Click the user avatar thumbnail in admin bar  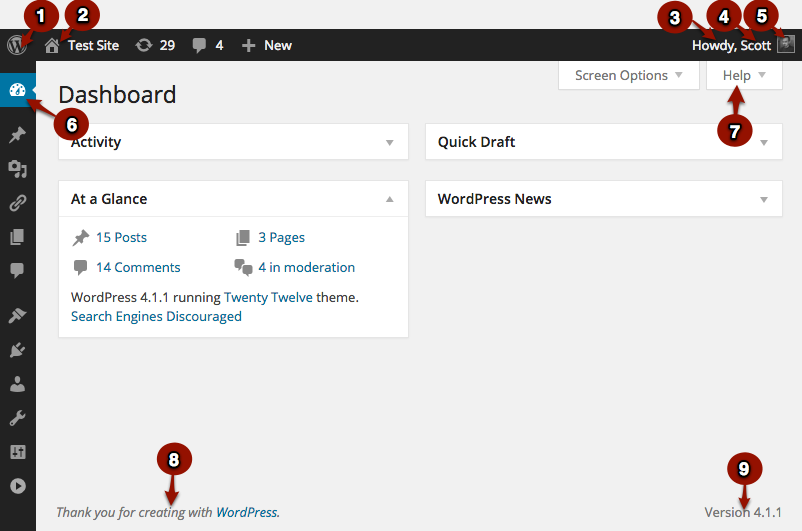point(786,45)
